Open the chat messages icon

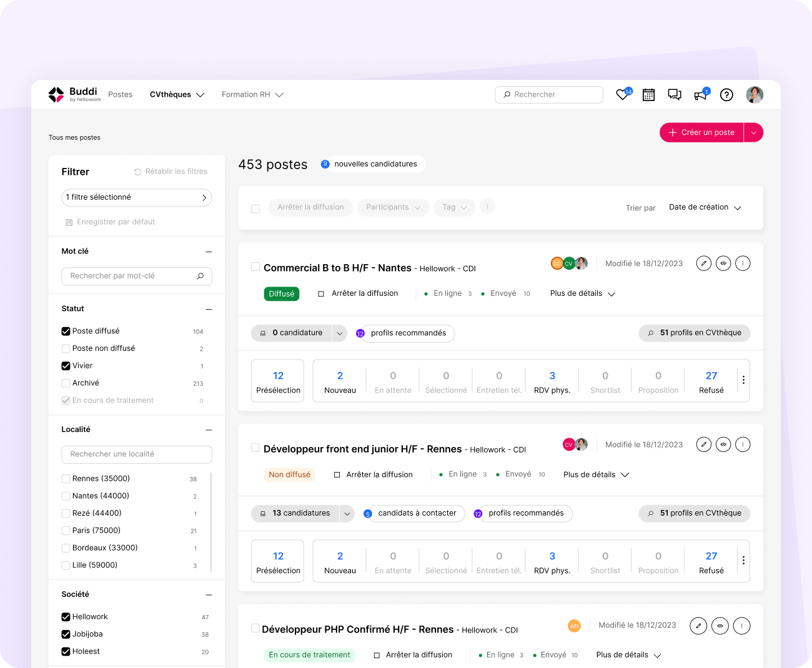(674, 95)
